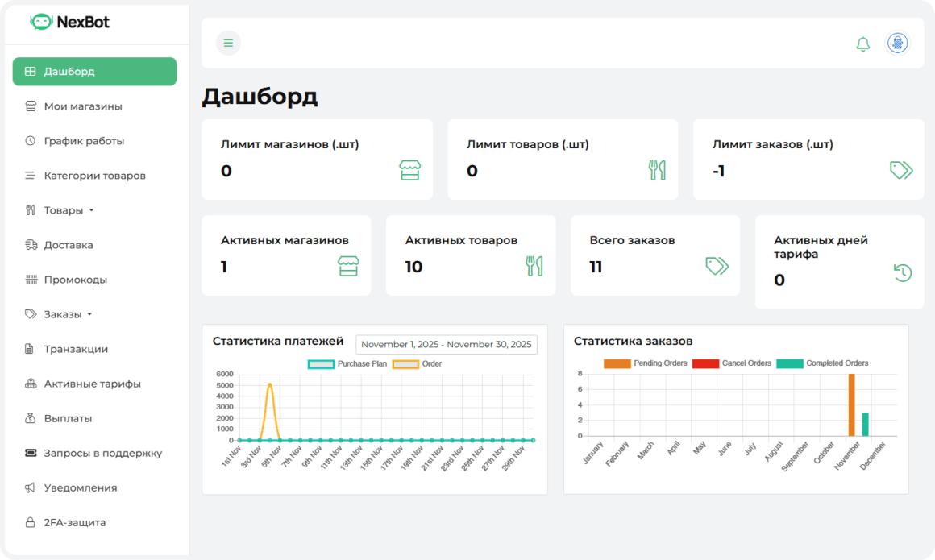Open the user profile avatar icon

coord(896,44)
